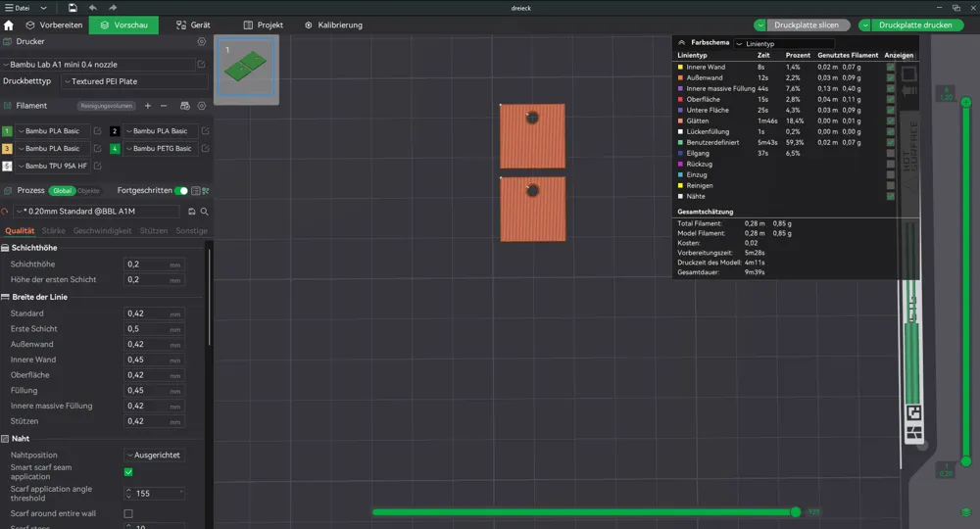
Task: Click the home icon in top bar
Action: pos(9,25)
